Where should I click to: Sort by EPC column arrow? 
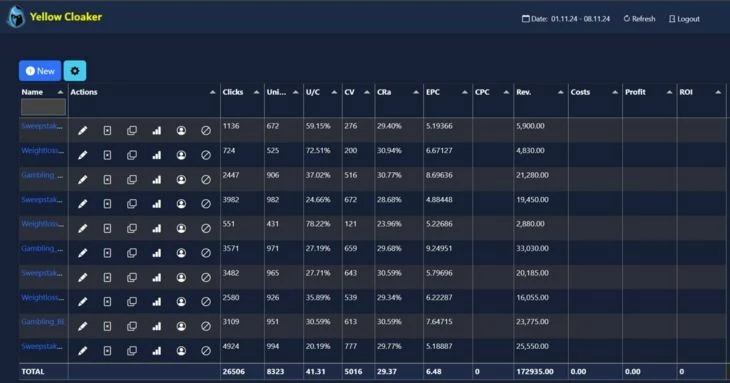464,92
